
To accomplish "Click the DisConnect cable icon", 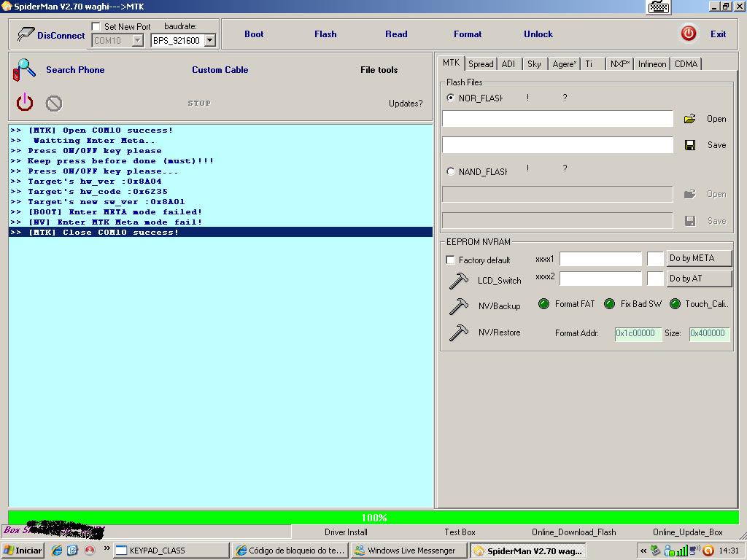I will [26, 34].
